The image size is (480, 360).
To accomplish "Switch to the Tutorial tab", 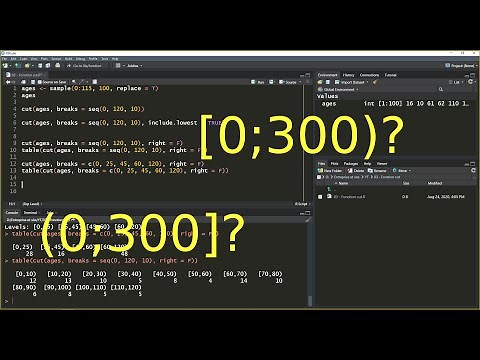I will click(390, 75).
